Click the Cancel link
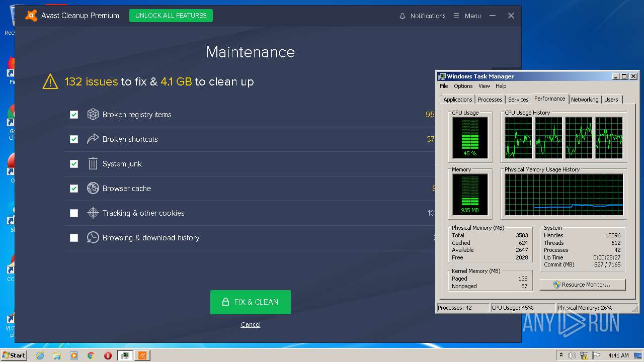644x362 pixels. 251,325
